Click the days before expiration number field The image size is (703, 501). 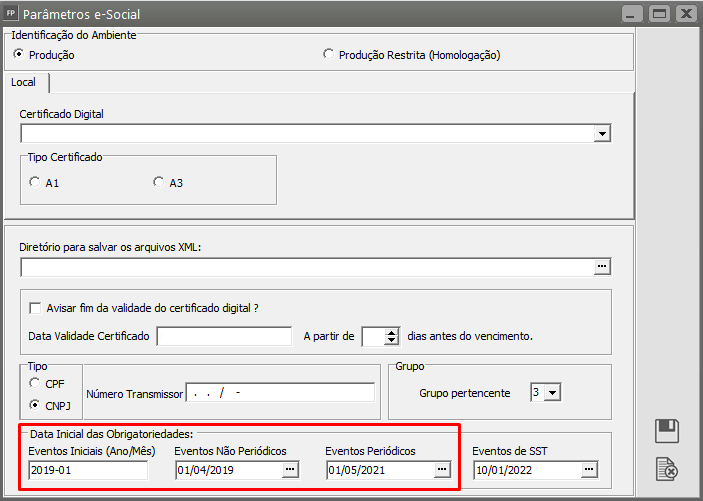[x=373, y=336]
